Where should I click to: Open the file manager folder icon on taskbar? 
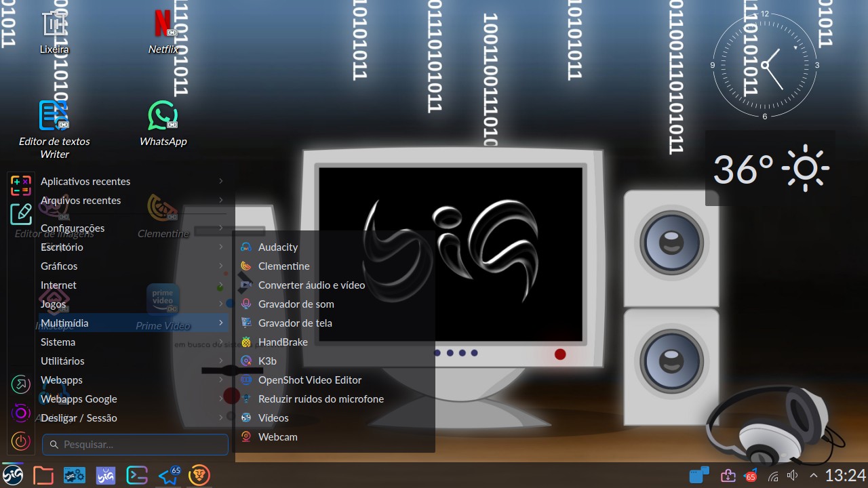(x=43, y=475)
